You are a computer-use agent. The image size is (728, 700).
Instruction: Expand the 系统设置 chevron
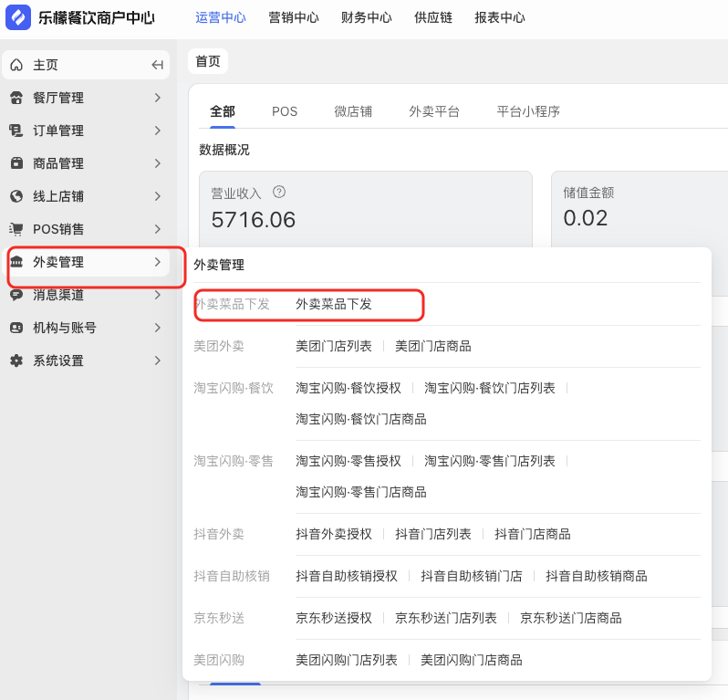click(158, 360)
